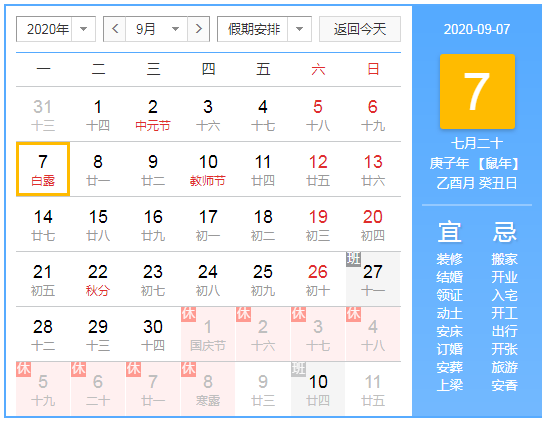Click the 返回今天 button
The height and width of the screenshot is (423, 547).
pos(360,29)
